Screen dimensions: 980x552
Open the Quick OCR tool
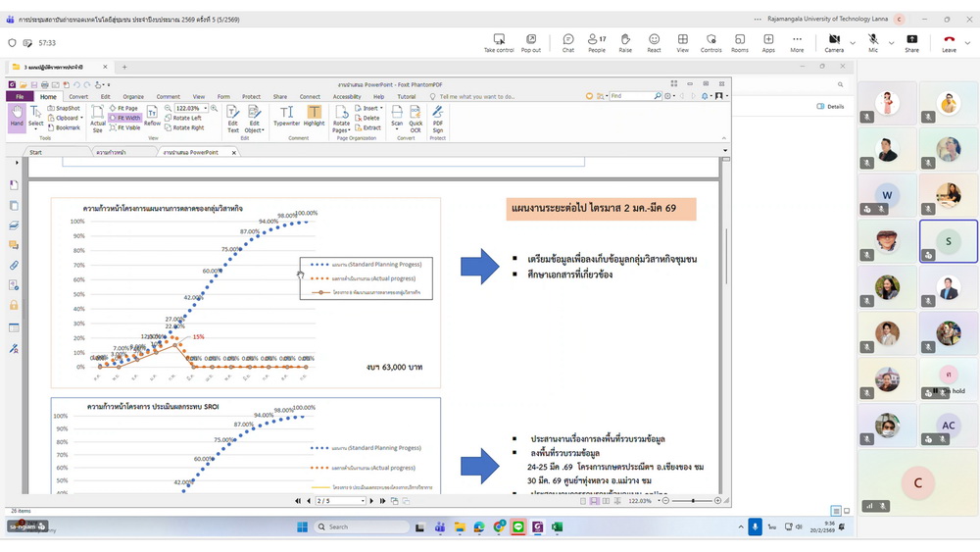(x=416, y=118)
